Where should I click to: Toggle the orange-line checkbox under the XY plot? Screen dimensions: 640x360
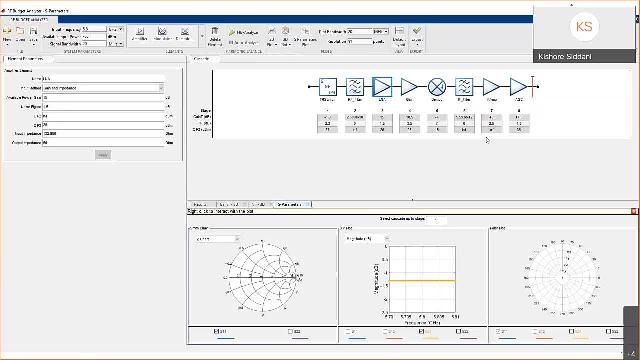click(x=384, y=331)
